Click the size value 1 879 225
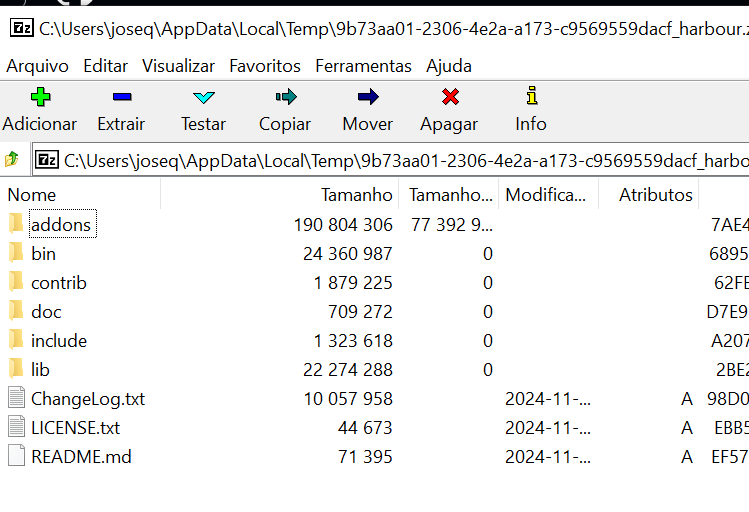The width and height of the screenshot is (749, 512). pyautogui.click(x=353, y=283)
